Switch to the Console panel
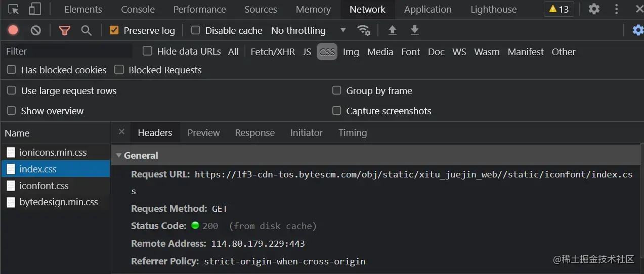The width and height of the screenshot is (644, 274). pyautogui.click(x=138, y=9)
